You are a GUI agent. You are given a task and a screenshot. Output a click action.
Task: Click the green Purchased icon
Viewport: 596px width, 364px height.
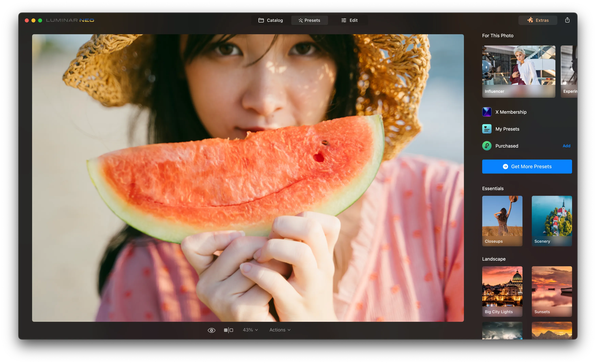tap(487, 146)
